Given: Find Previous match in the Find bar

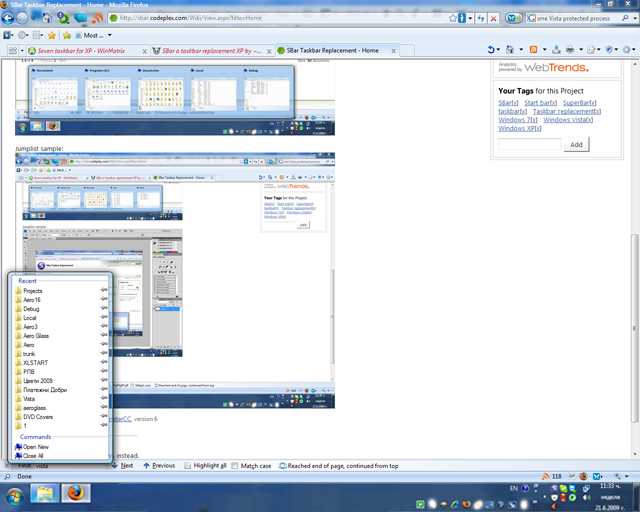Looking at the screenshot, I should pyautogui.click(x=159, y=465).
